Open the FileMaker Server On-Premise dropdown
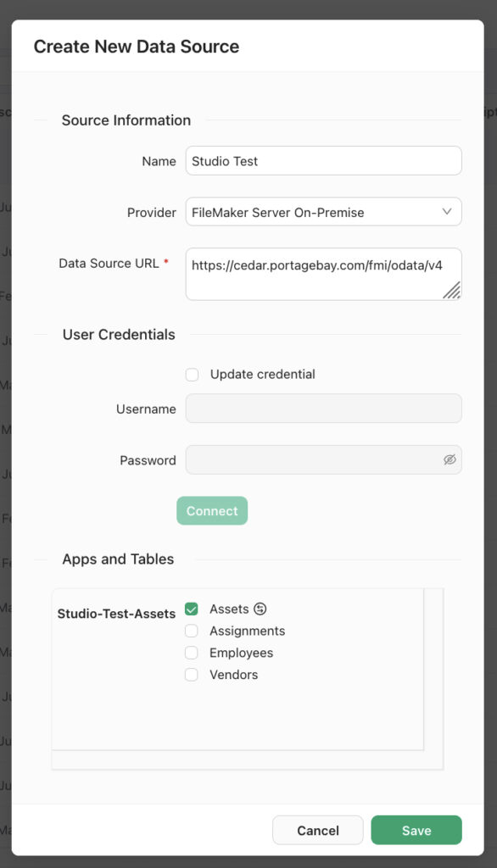Image resolution: width=497 pixels, height=868 pixels. click(x=324, y=212)
